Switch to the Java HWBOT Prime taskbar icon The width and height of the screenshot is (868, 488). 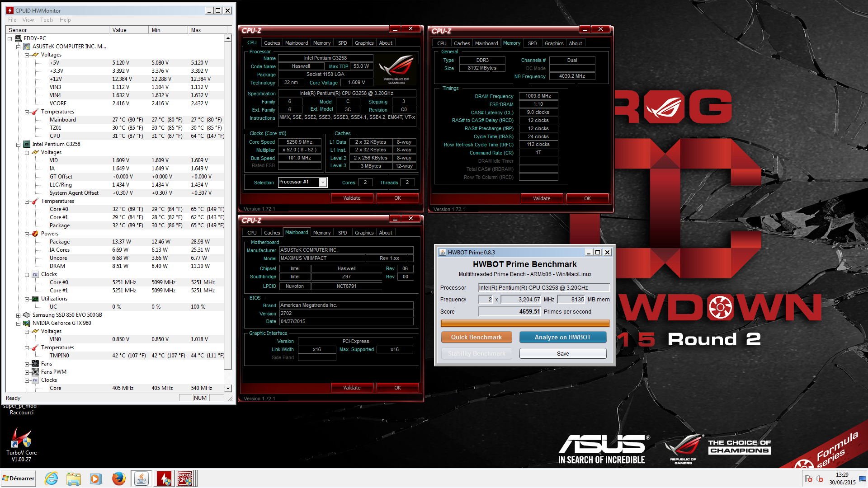coord(142,479)
